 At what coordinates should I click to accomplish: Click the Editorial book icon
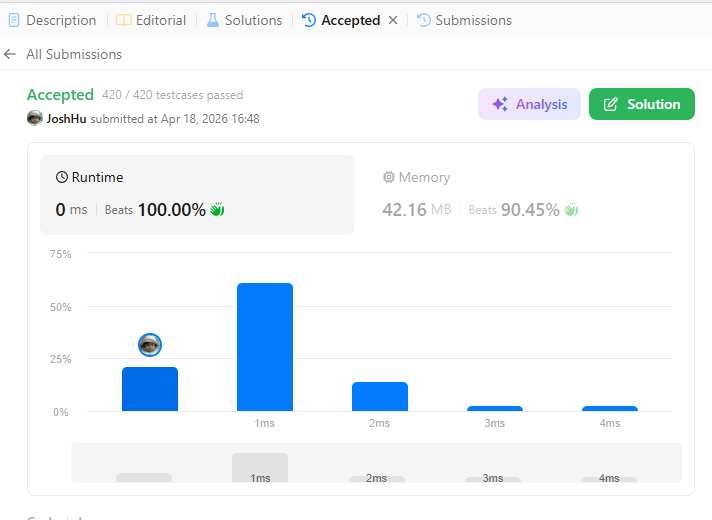(124, 20)
